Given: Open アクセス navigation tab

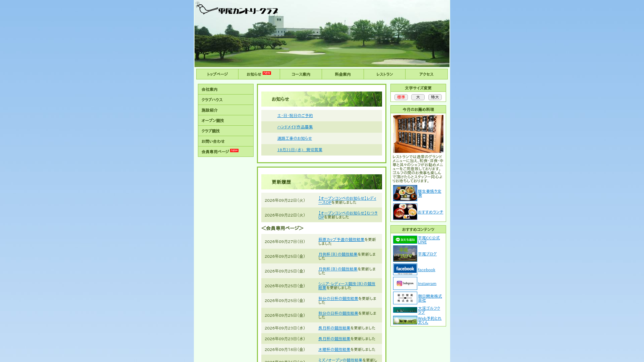Looking at the screenshot, I should (x=426, y=74).
